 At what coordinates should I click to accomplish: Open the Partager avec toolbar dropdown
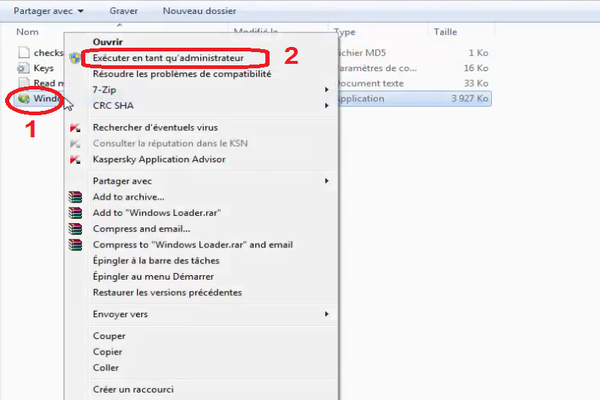point(49,11)
